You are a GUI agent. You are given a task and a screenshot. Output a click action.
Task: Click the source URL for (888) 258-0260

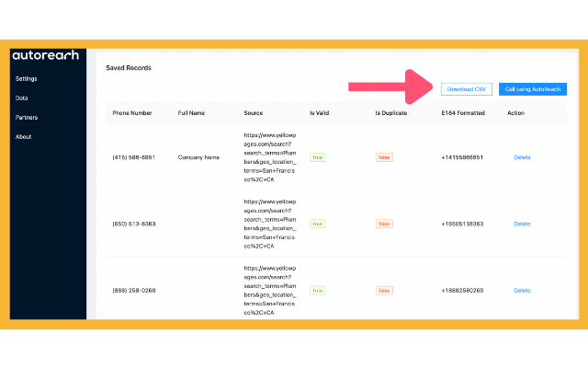pyautogui.click(x=270, y=291)
